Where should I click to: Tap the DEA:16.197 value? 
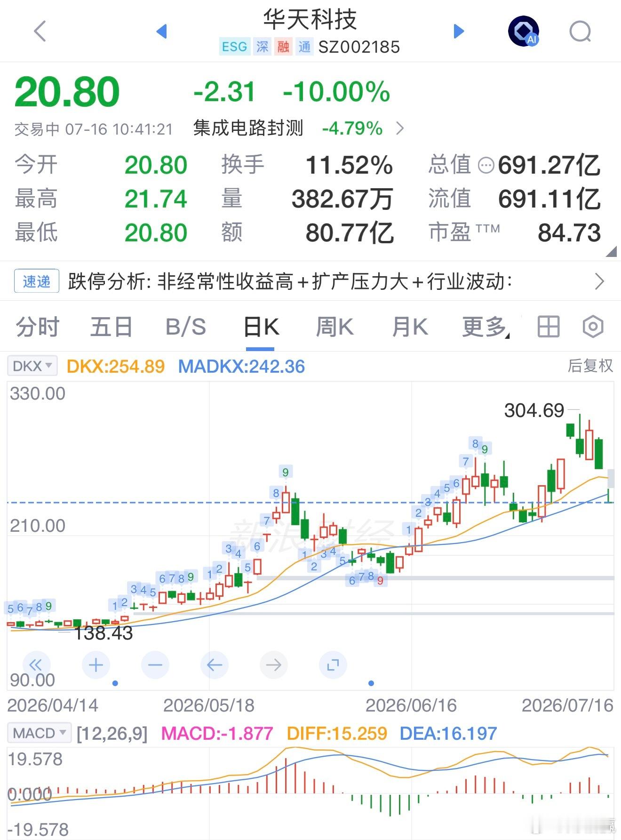tap(448, 733)
